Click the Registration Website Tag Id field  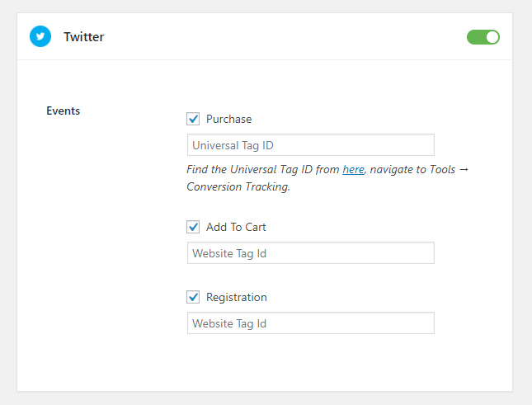click(311, 323)
